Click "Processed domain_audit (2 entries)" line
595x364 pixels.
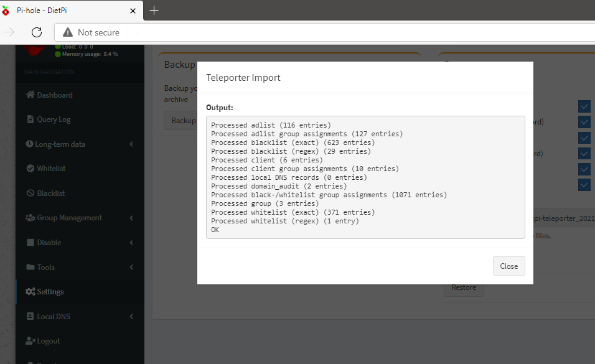(279, 186)
